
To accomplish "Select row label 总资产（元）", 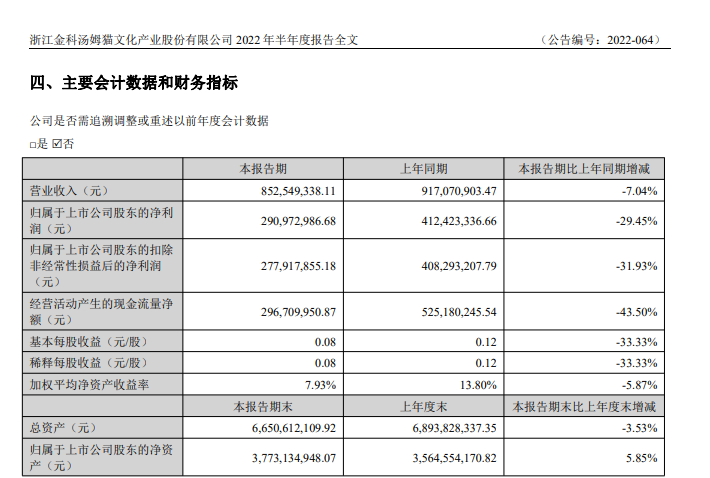I will 63,427.
